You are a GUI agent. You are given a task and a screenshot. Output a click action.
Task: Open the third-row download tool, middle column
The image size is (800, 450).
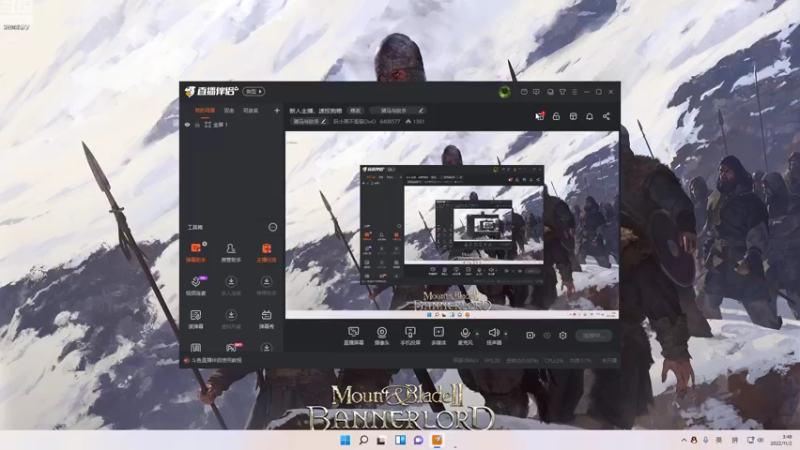tap(231, 318)
